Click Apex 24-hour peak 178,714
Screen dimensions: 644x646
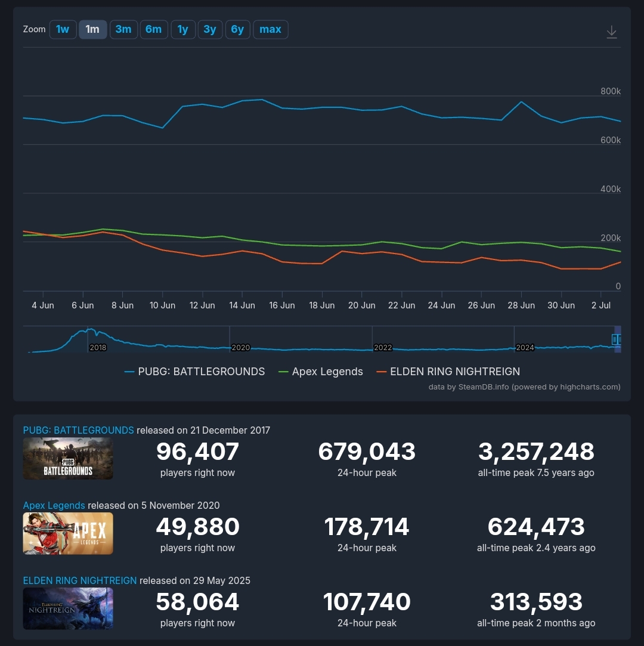(x=367, y=527)
